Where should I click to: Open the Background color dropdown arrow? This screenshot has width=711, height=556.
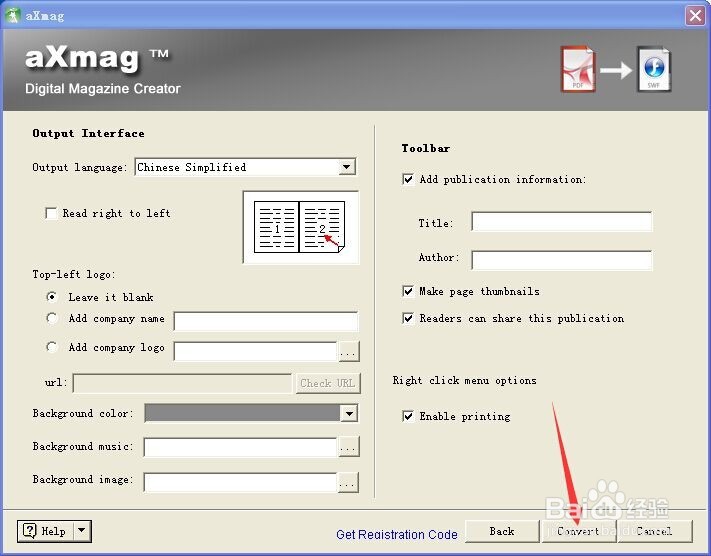(x=349, y=413)
